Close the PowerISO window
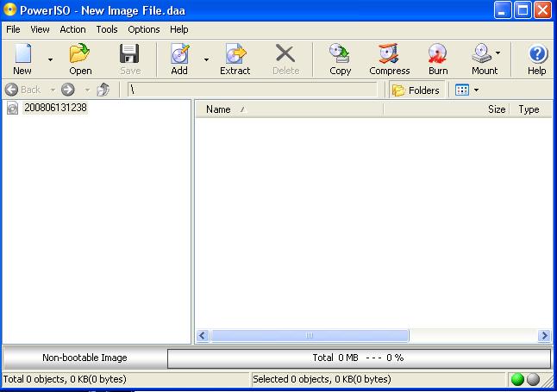Screen dimensions: 557x392 coord(543,10)
